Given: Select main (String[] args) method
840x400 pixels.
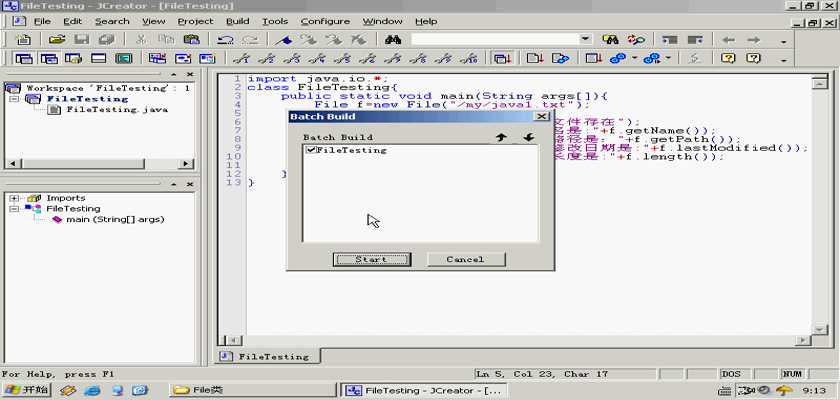Looking at the screenshot, I should [x=115, y=220].
